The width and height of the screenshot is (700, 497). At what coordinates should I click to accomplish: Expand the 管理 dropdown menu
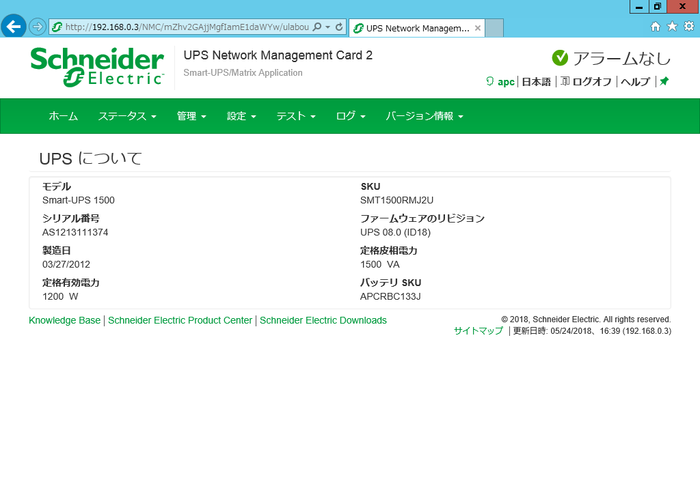click(x=191, y=116)
